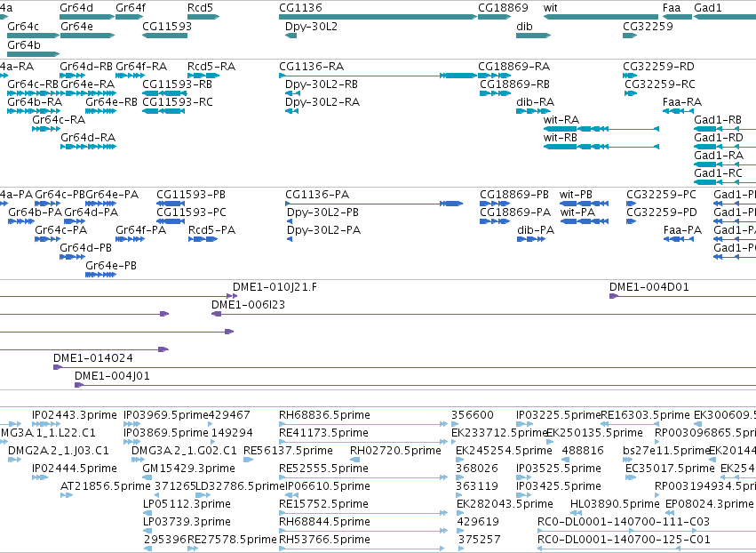The height and width of the screenshot is (553, 756).
Task: Select the dib-PA protein feature
Action: 531,239
